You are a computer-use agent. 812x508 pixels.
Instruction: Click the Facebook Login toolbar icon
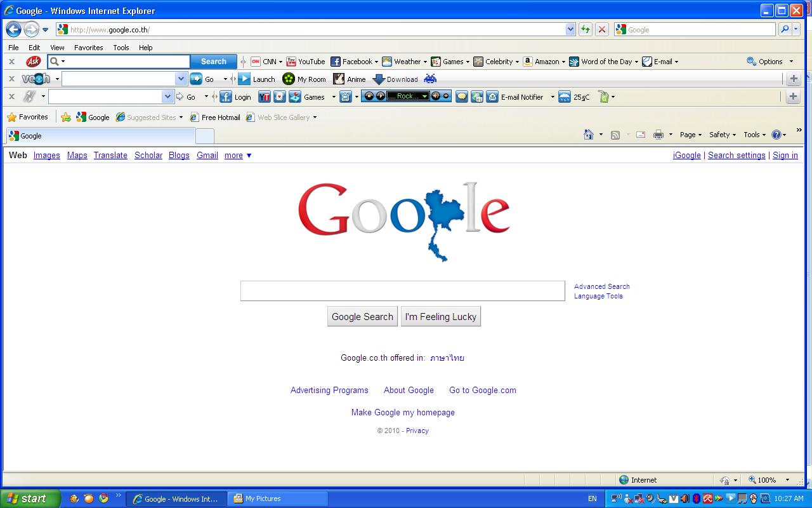(226, 97)
